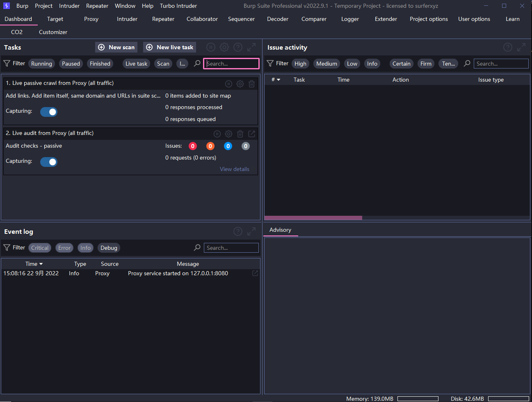
Task: Click the gray info issues count badge
Action: 246,146
